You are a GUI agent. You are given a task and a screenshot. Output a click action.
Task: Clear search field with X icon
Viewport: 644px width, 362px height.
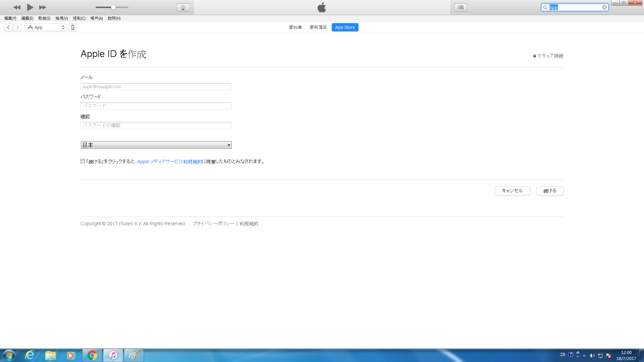604,7
